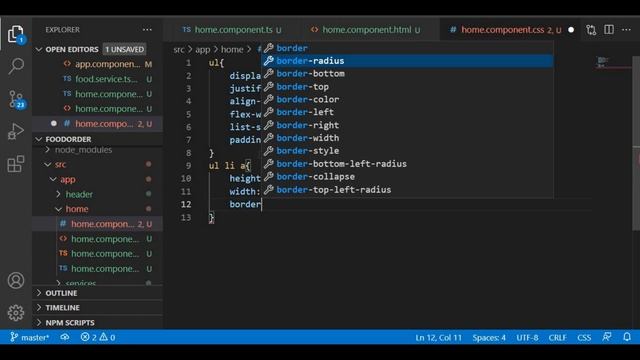640x360 pixels.
Task: Change language mode via CSS status item
Action: pyautogui.click(x=584, y=338)
